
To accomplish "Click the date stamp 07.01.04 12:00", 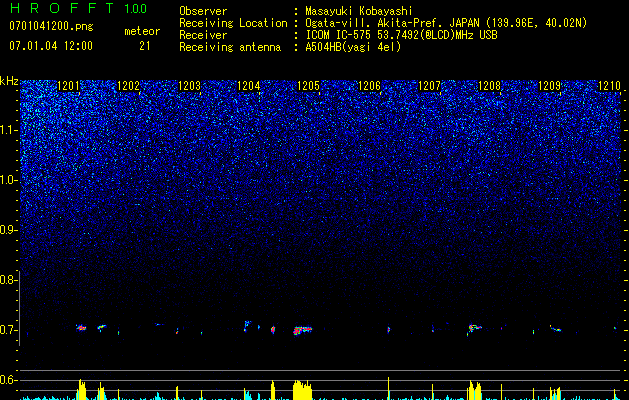I will [51, 46].
